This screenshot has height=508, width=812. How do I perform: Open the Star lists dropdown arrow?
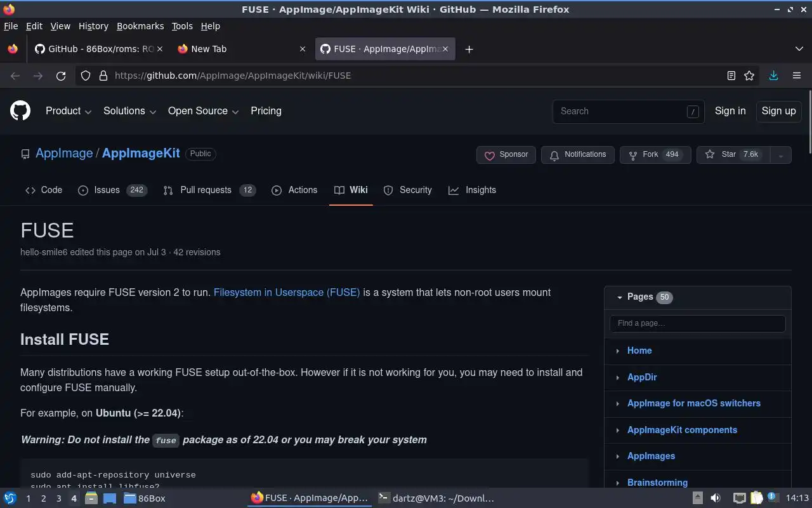point(781,155)
